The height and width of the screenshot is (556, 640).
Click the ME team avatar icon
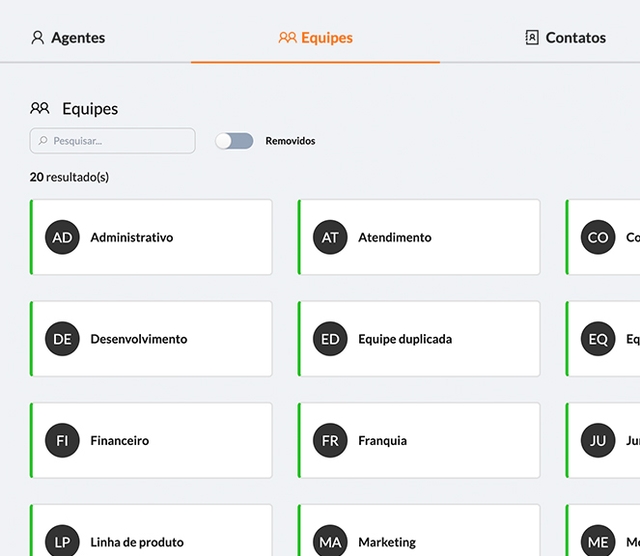tap(598, 542)
